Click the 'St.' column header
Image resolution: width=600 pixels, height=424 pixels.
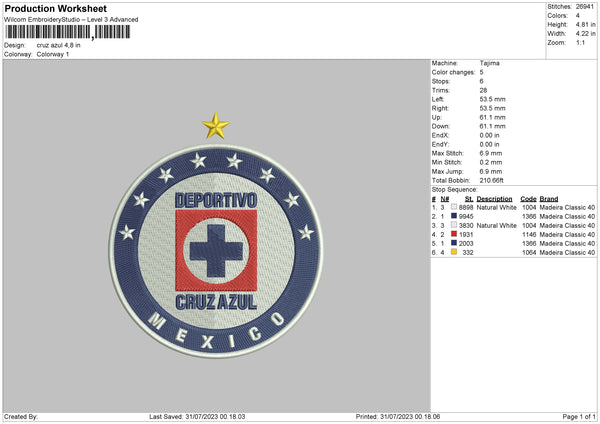(x=469, y=199)
